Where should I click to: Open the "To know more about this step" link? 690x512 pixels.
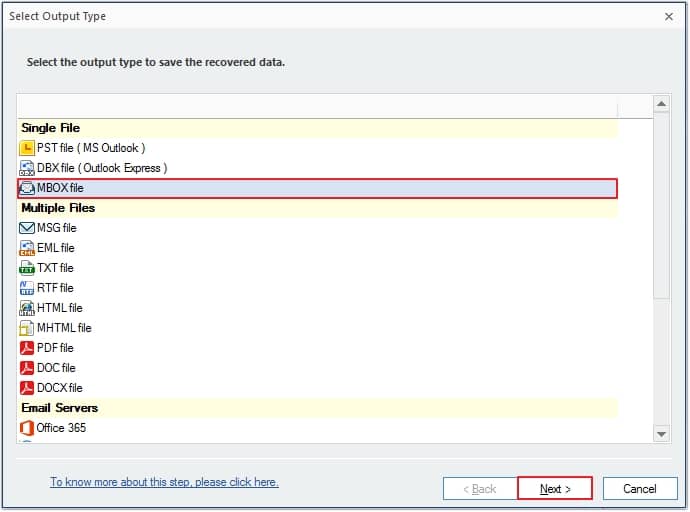[164, 482]
